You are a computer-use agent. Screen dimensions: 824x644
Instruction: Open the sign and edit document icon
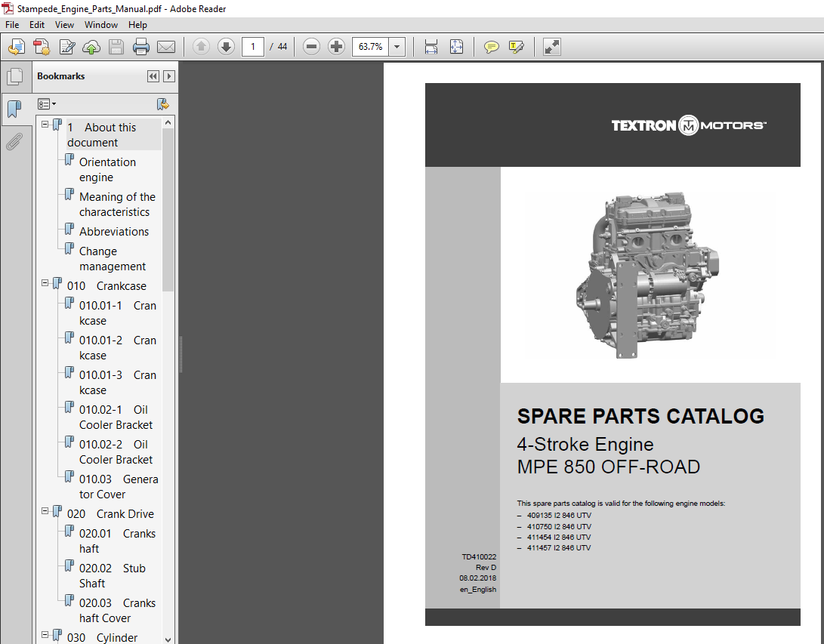66,47
